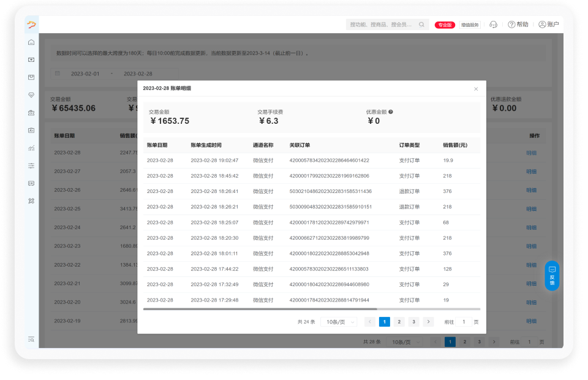Click the 前往 page number input field

click(x=464, y=321)
